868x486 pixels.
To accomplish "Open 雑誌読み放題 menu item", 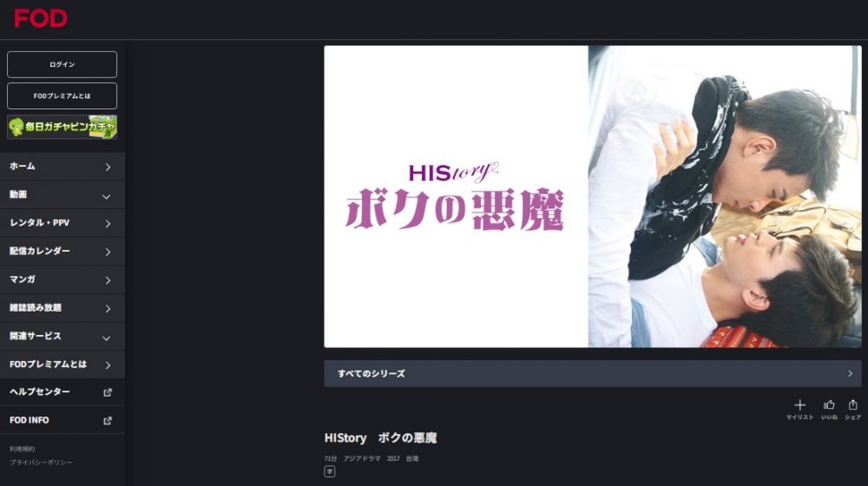I will point(62,308).
